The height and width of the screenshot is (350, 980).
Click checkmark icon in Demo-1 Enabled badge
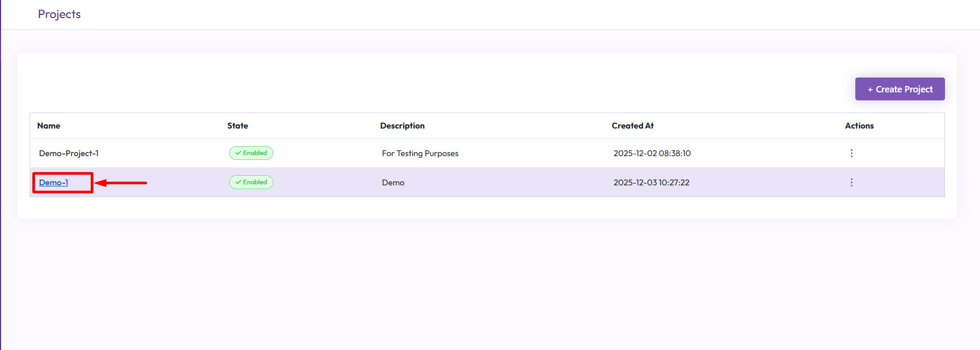click(238, 182)
